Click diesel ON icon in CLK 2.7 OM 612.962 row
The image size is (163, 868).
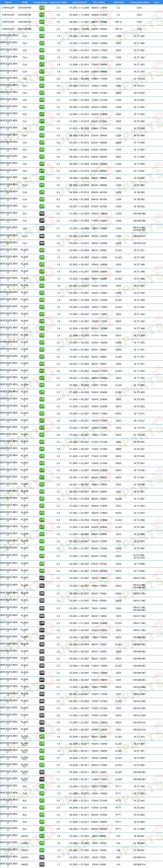pyautogui.click(x=42, y=228)
